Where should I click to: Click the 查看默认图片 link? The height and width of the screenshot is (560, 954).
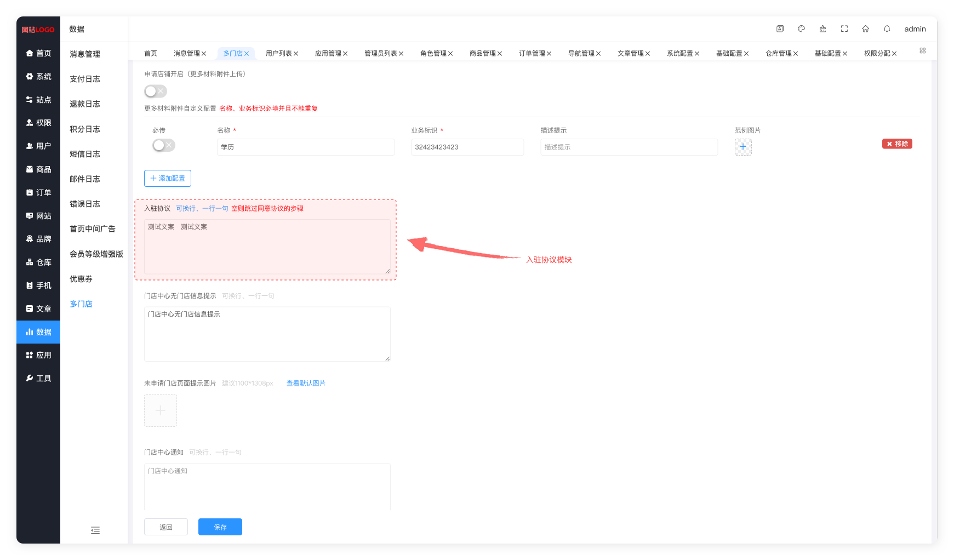coord(306,384)
